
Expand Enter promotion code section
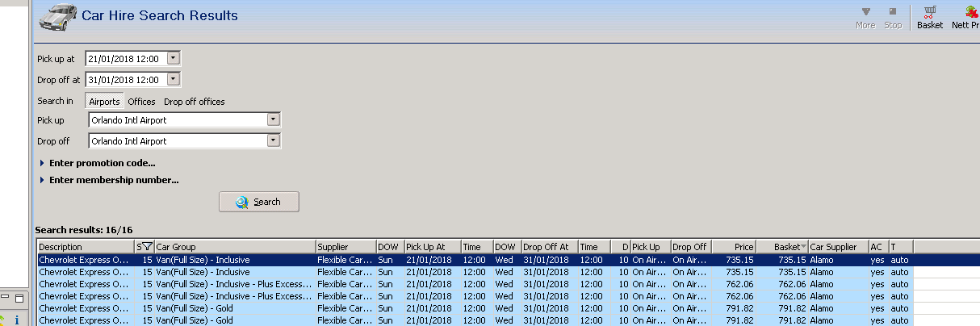pyautogui.click(x=43, y=163)
